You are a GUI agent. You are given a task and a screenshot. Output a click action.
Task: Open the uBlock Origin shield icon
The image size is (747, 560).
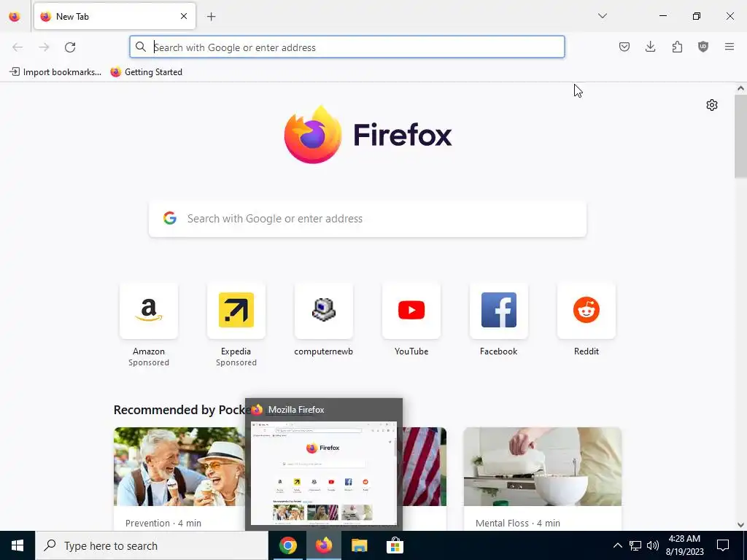coord(703,47)
